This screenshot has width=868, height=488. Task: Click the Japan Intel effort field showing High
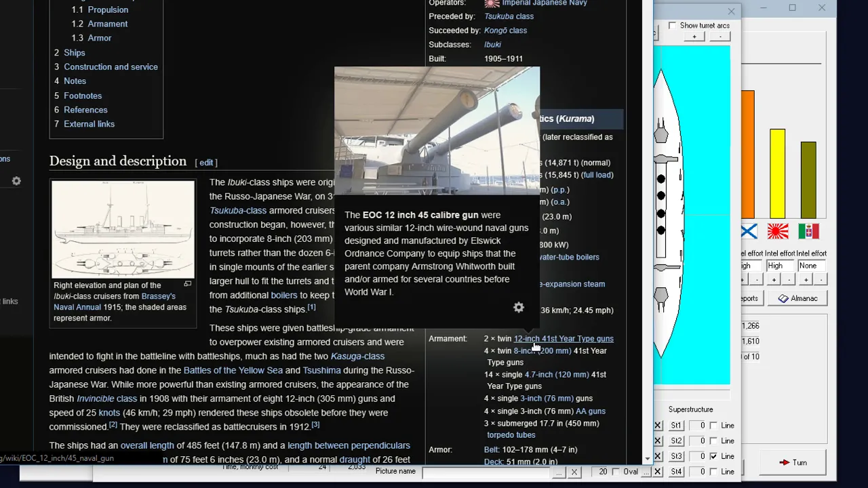(x=780, y=266)
